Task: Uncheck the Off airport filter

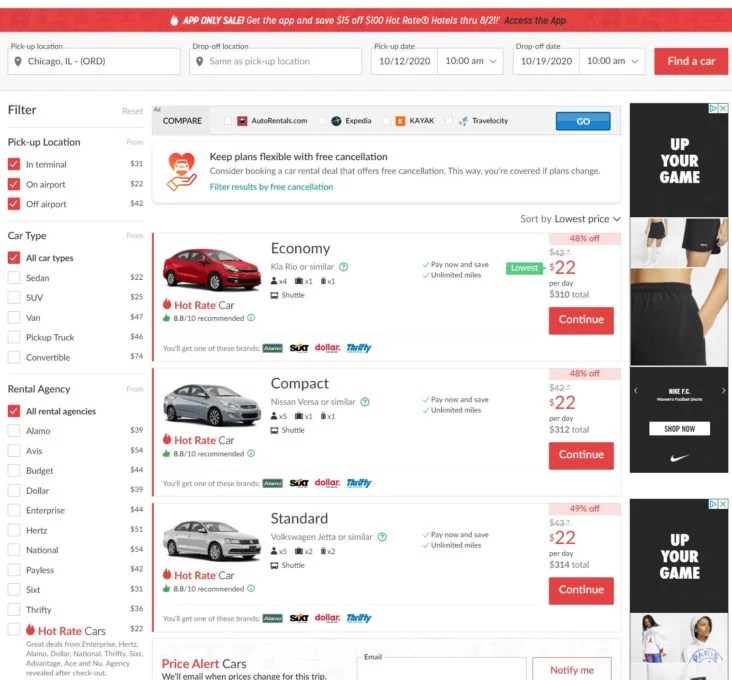Action: 14,204
